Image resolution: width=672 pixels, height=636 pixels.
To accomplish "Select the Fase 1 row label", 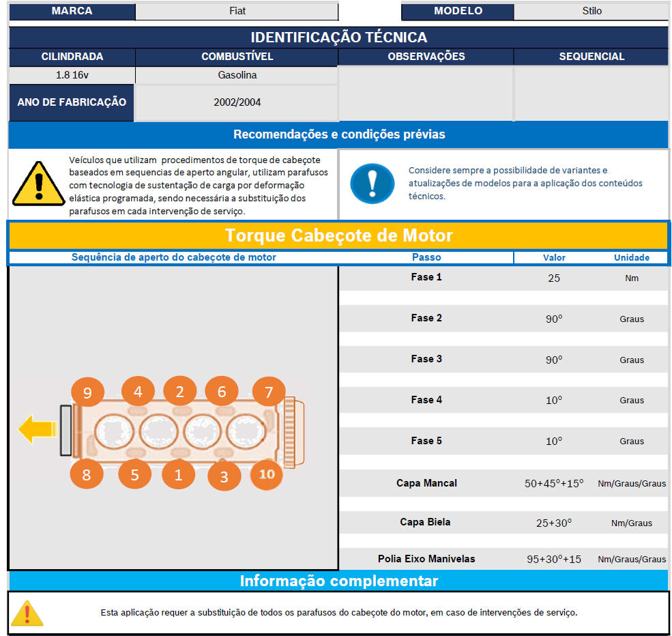I will [x=426, y=277].
